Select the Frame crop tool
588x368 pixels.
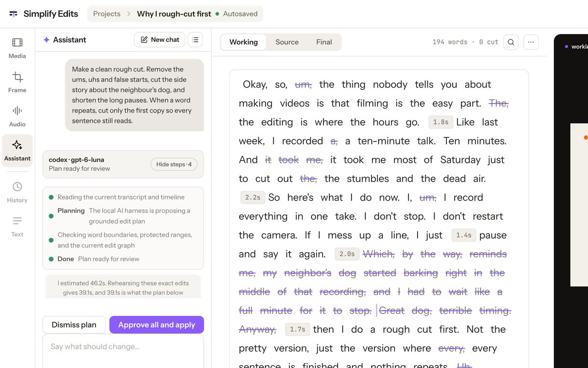coord(17,82)
